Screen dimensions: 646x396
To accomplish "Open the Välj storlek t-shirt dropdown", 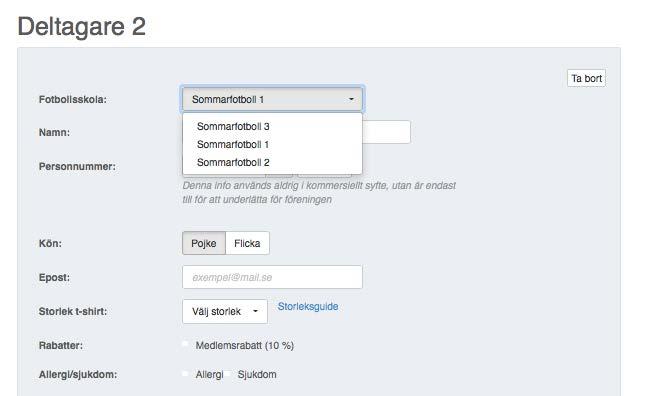I will pos(225,311).
